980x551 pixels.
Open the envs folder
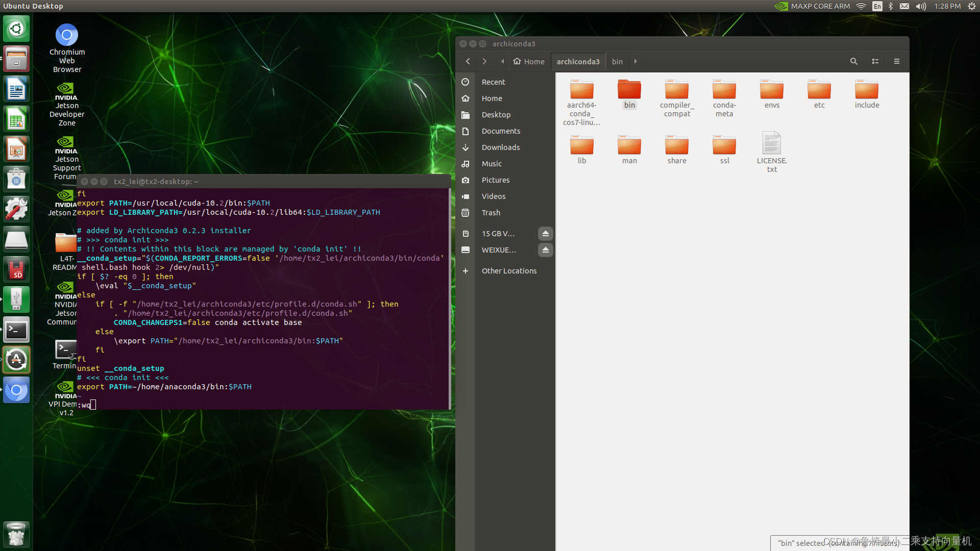772,94
